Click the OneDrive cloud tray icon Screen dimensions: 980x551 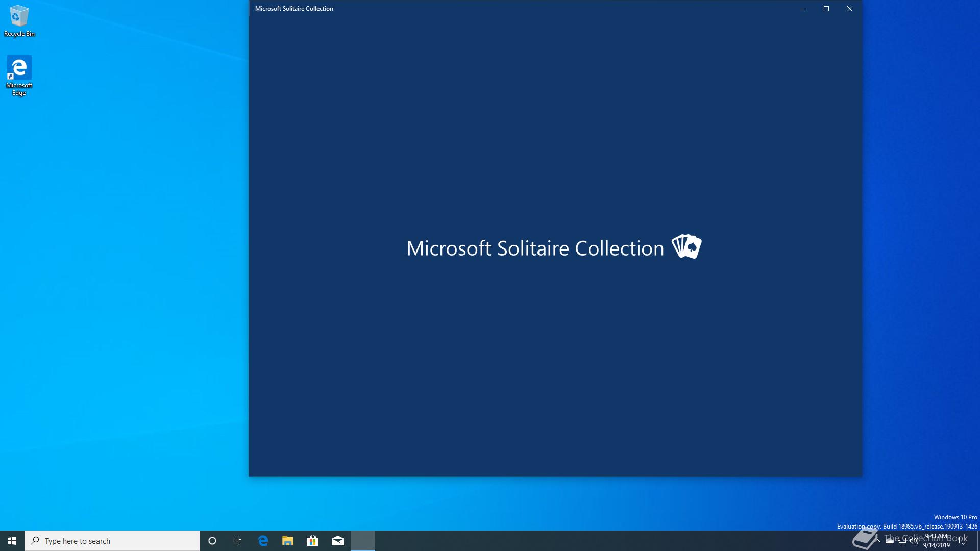(890, 541)
